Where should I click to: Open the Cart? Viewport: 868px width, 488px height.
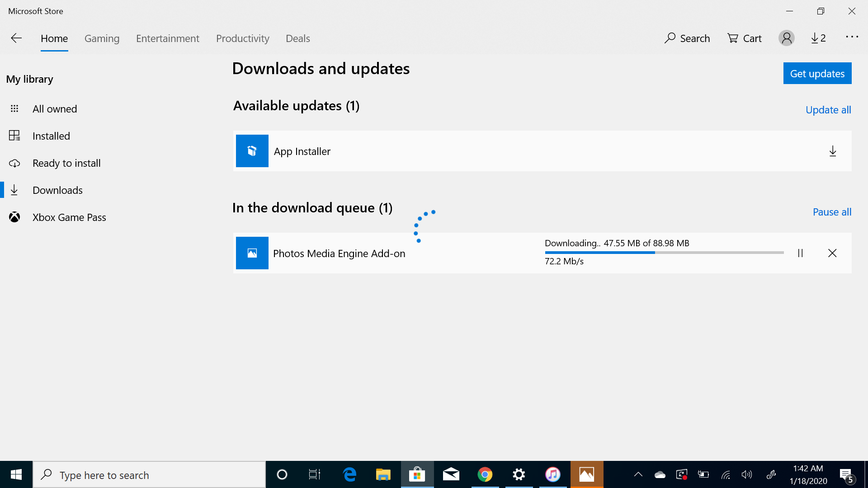point(744,38)
